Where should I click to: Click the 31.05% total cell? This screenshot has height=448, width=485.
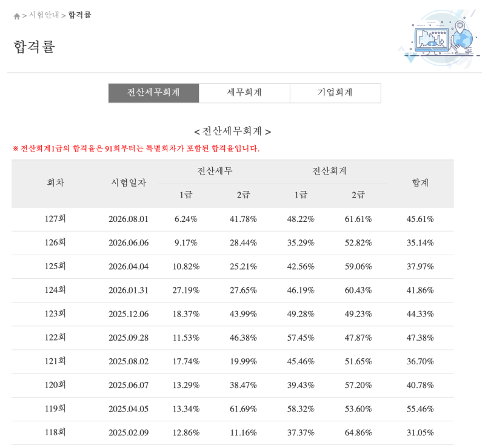tap(420, 433)
